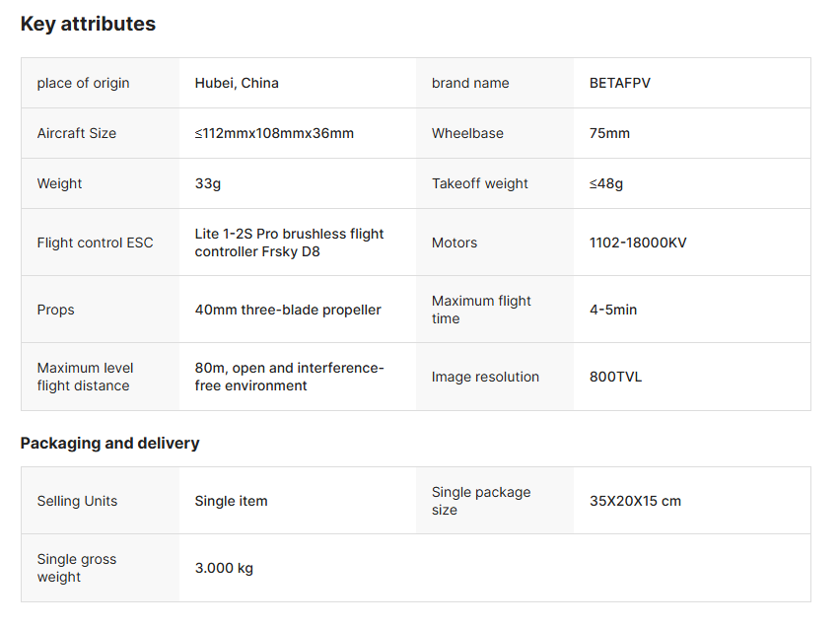The height and width of the screenshot is (627, 840).
Task: Click the Key attributes heading
Action: 88,25
